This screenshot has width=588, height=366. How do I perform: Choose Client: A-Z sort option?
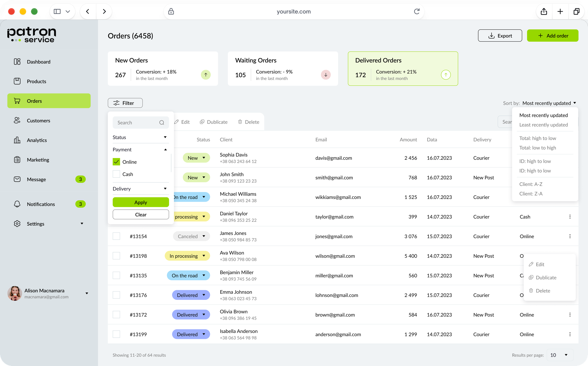tap(531, 184)
